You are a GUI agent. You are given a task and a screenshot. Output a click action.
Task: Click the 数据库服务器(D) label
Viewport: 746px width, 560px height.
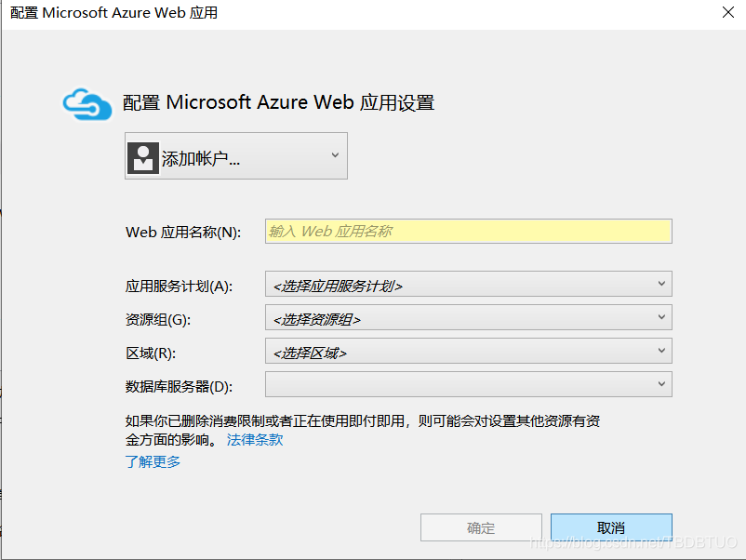(179, 387)
